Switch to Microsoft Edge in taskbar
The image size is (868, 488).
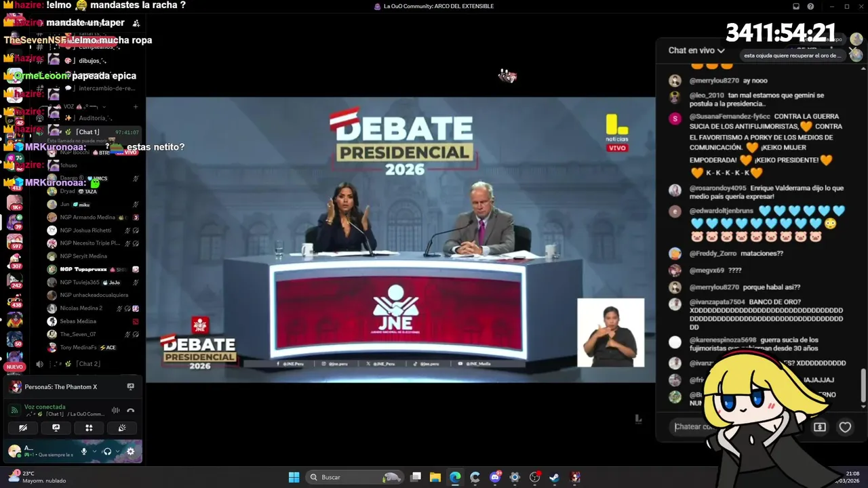(455, 477)
